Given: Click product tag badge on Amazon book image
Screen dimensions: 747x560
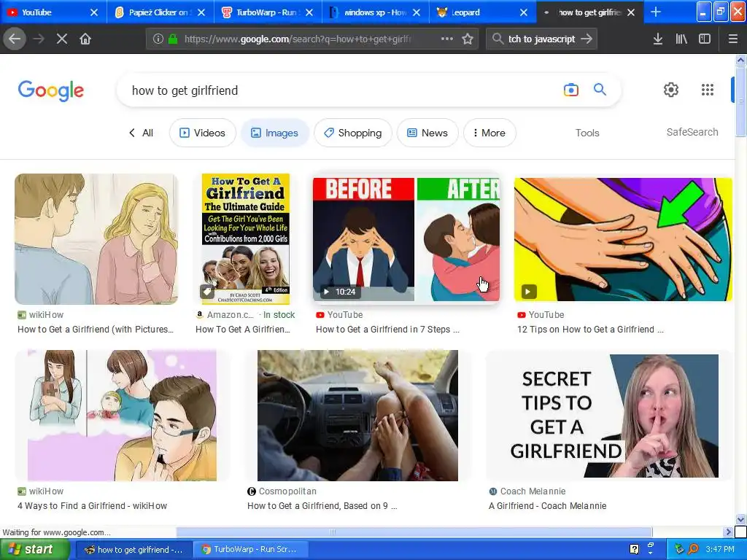Looking at the screenshot, I should 206,292.
